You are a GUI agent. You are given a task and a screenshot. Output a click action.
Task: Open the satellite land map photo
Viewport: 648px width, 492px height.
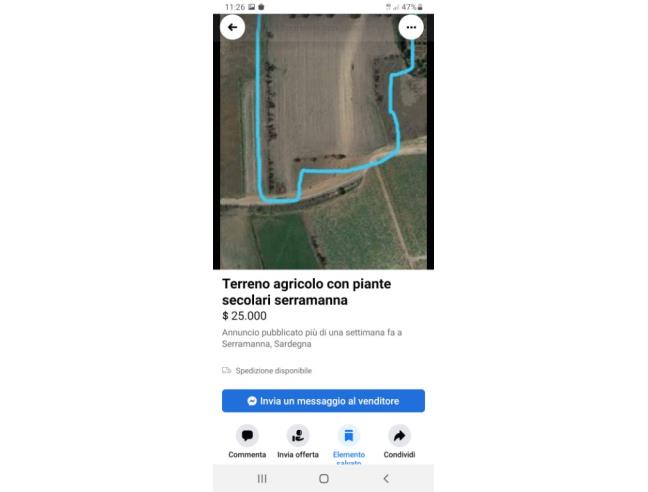pos(323,142)
